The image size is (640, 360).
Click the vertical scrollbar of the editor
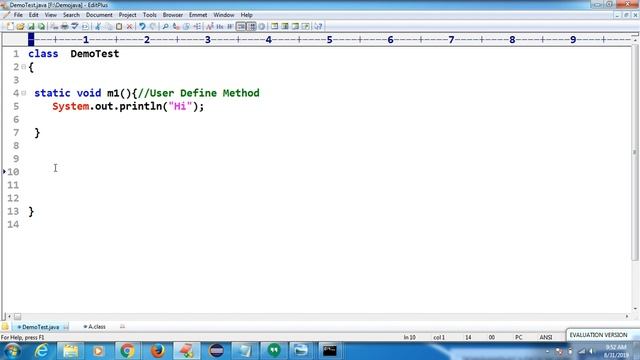pos(635,153)
